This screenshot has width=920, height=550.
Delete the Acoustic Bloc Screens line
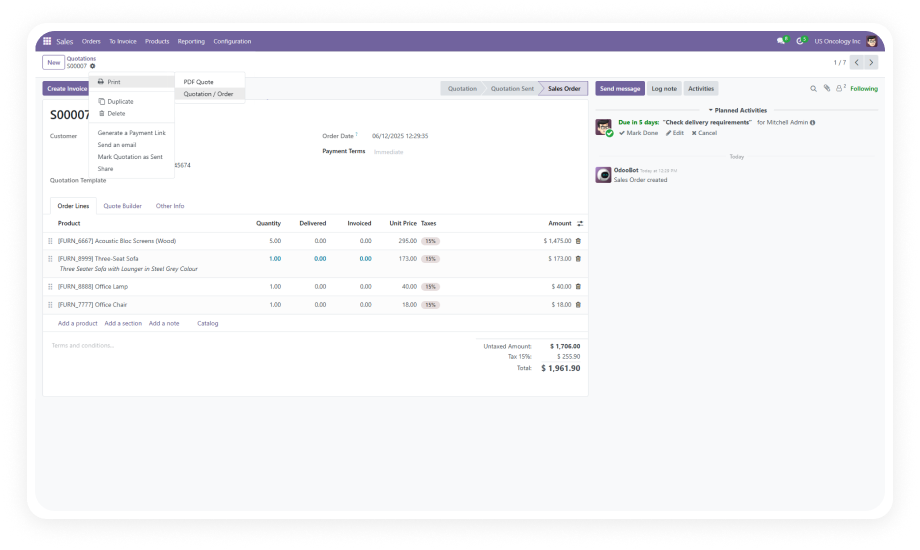578,241
